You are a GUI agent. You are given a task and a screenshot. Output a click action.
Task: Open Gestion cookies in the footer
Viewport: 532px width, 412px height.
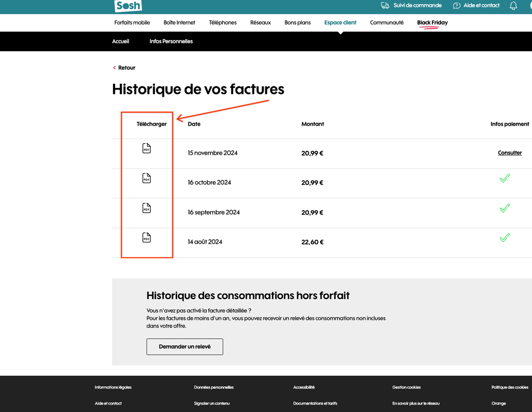coord(406,387)
